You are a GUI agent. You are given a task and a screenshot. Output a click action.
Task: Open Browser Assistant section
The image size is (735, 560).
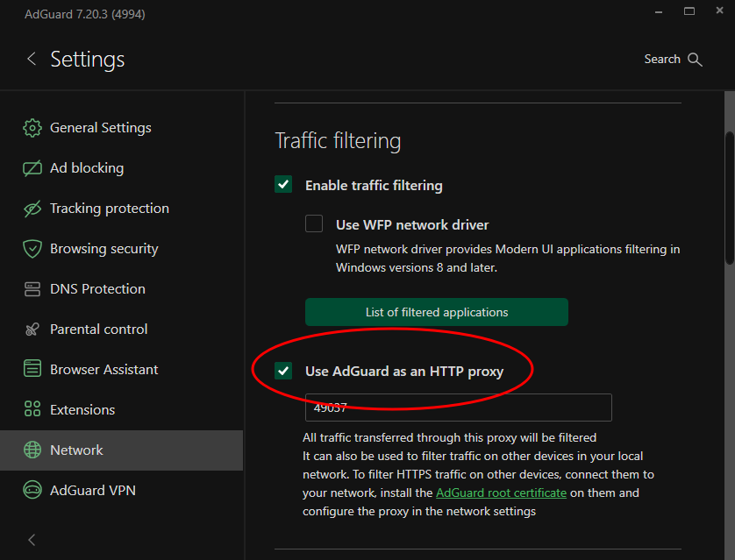[121, 370]
